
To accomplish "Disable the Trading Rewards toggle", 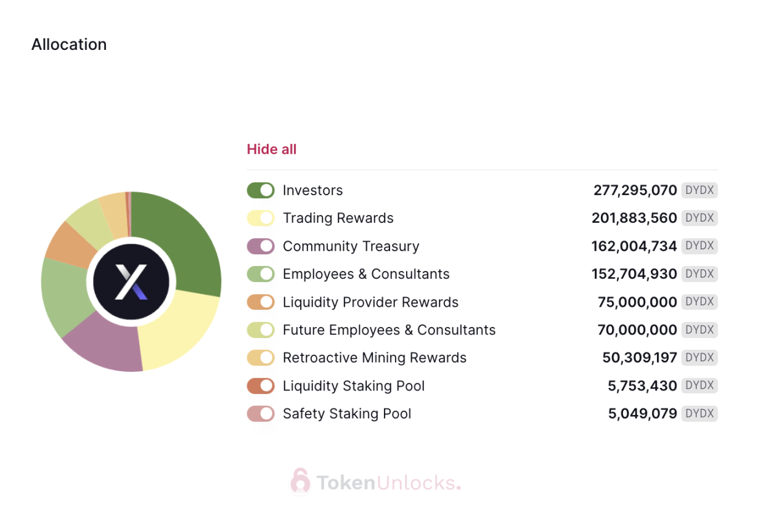I will [x=261, y=218].
